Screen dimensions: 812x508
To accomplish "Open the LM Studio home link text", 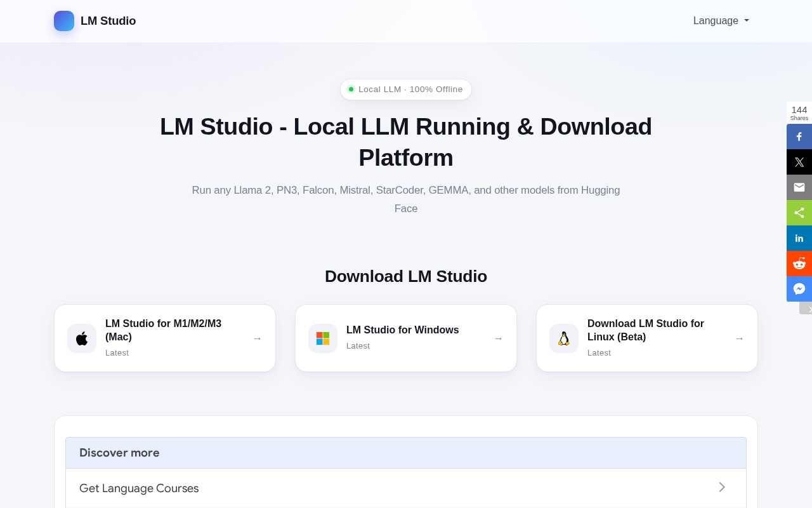I will point(108,21).
